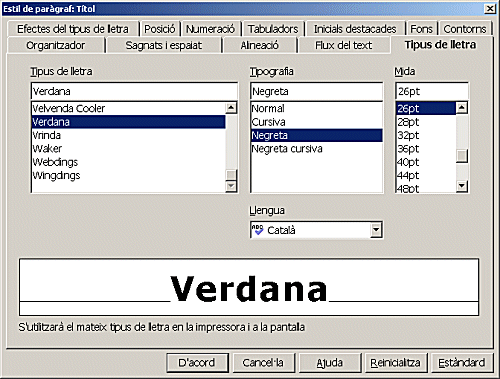Click size list scroll down arrow
The width and height of the screenshot is (500, 379).
[x=462, y=186]
